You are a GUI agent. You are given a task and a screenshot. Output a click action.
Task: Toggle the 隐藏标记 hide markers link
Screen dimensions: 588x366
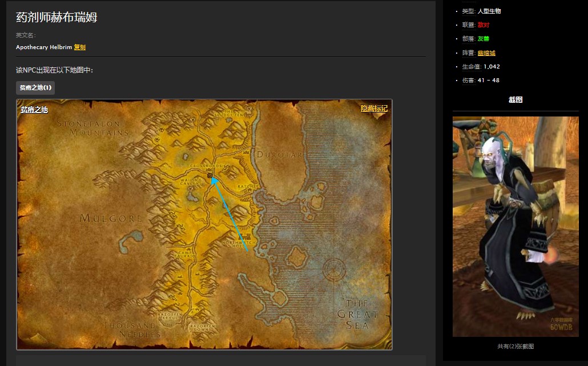click(x=374, y=108)
